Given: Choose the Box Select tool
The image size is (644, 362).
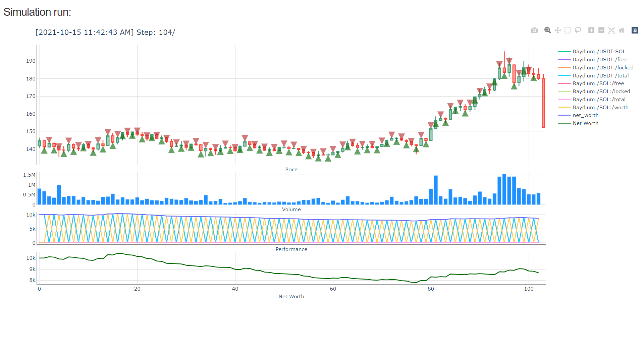Looking at the screenshot, I should (x=568, y=31).
